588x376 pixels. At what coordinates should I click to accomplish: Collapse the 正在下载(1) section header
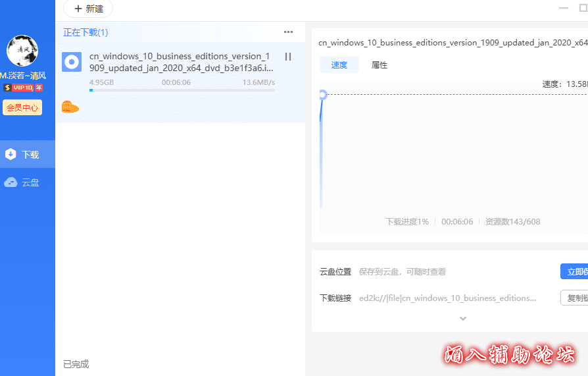(x=86, y=32)
